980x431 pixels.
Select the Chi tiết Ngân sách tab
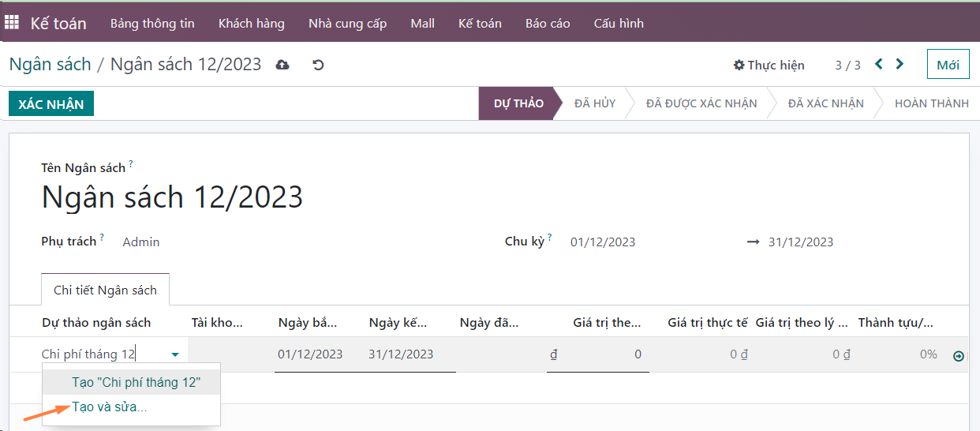(x=105, y=290)
